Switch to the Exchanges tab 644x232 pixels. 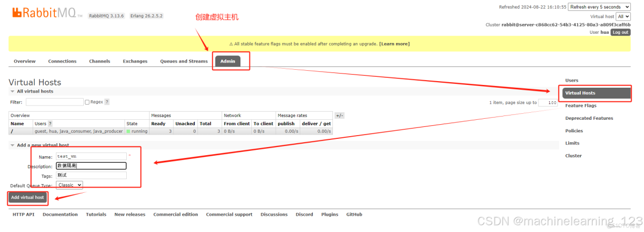[x=135, y=62]
